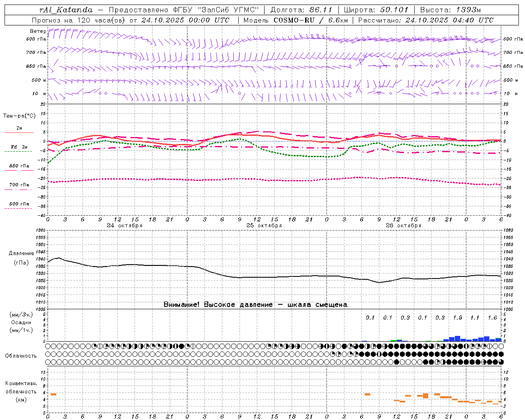This screenshot has width=525, height=420.
Task: Click the "Конвективн." convective cloud label
Action: click(x=21, y=383)
